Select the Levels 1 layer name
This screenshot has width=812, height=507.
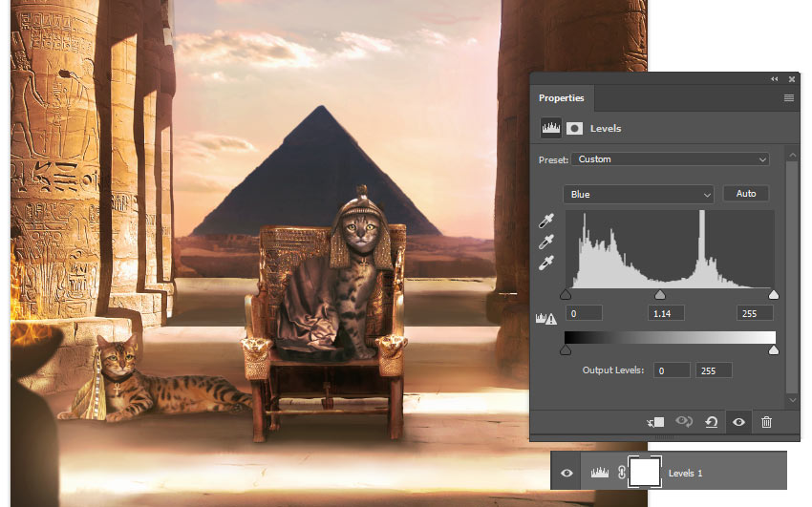pos(685,473)
